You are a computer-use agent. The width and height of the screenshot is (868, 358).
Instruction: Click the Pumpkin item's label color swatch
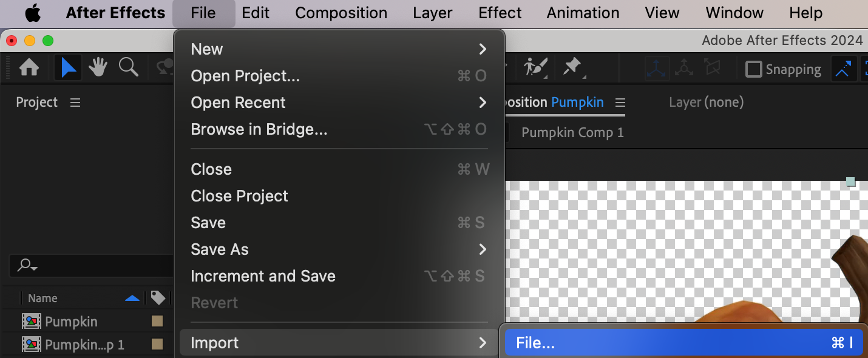[157, 322]
